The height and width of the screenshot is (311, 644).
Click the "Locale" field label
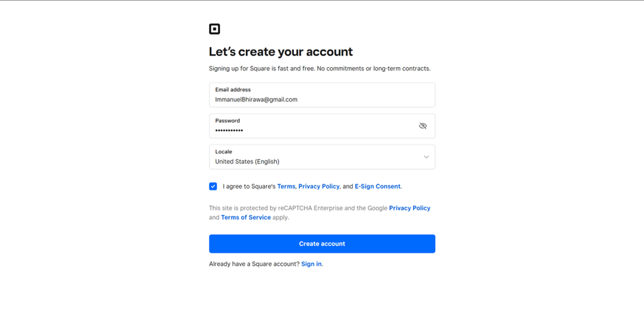coord(223,151)
